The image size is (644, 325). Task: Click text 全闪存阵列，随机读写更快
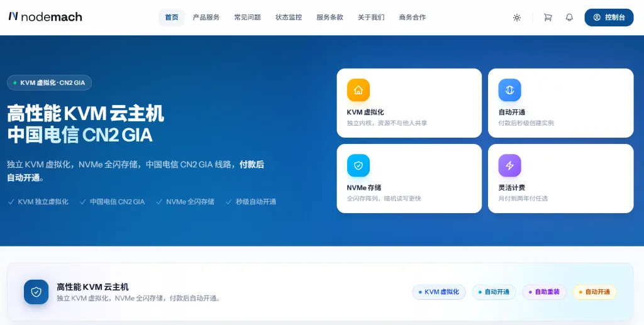(x=384, y=199)
